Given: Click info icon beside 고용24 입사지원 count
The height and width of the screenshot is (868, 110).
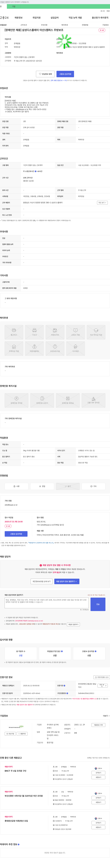Looking at the screenshot, I should [x=96, y=651].
